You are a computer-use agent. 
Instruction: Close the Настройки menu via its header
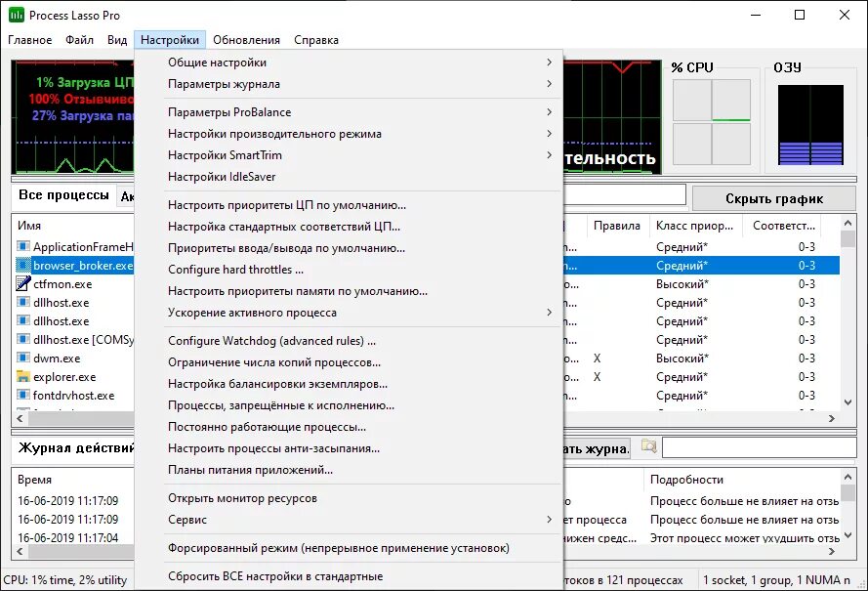(169, 40)
